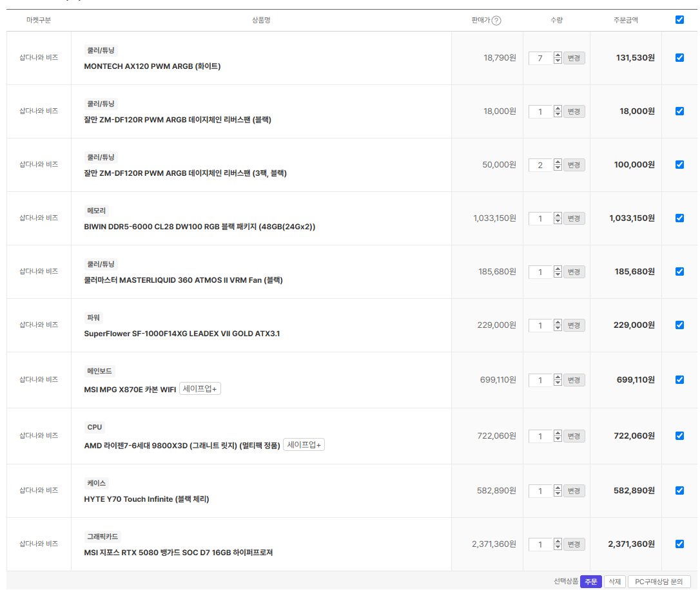
Task: Click 변경 button for MSI MPG X870E row
Action: pyautogui.click(x=574, y=380)
